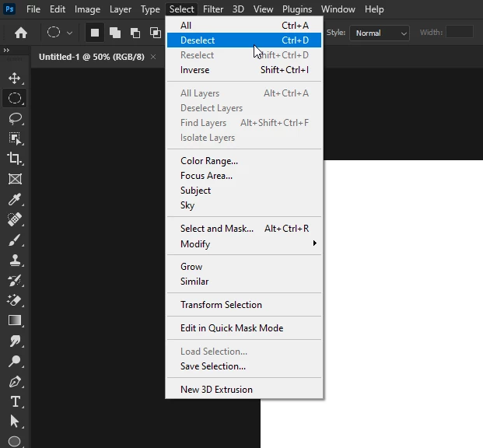483x448 pixels.
Task: Select the Brush tool
Action: (15, 240)
